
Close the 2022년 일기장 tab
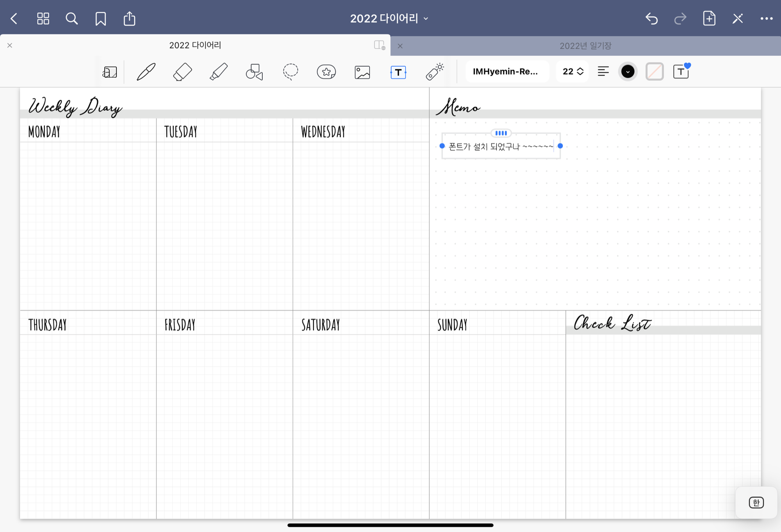click(400, 46)
